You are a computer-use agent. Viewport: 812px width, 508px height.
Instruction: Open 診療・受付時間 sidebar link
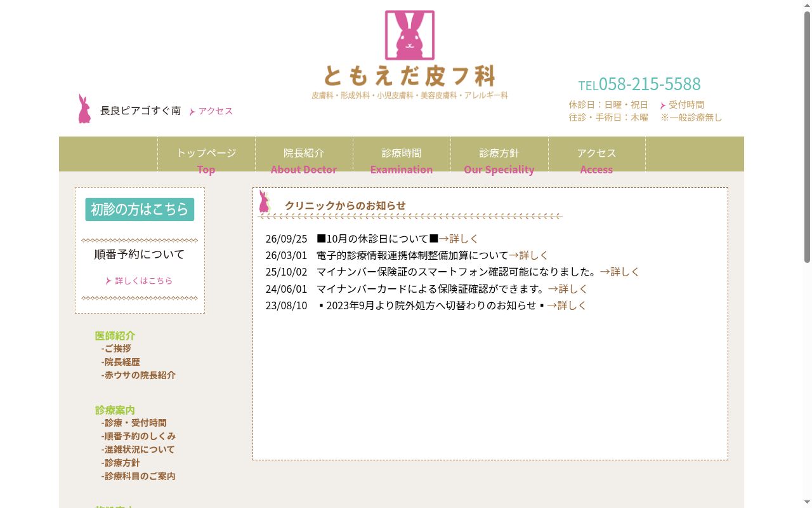click(x=134, y=423)
